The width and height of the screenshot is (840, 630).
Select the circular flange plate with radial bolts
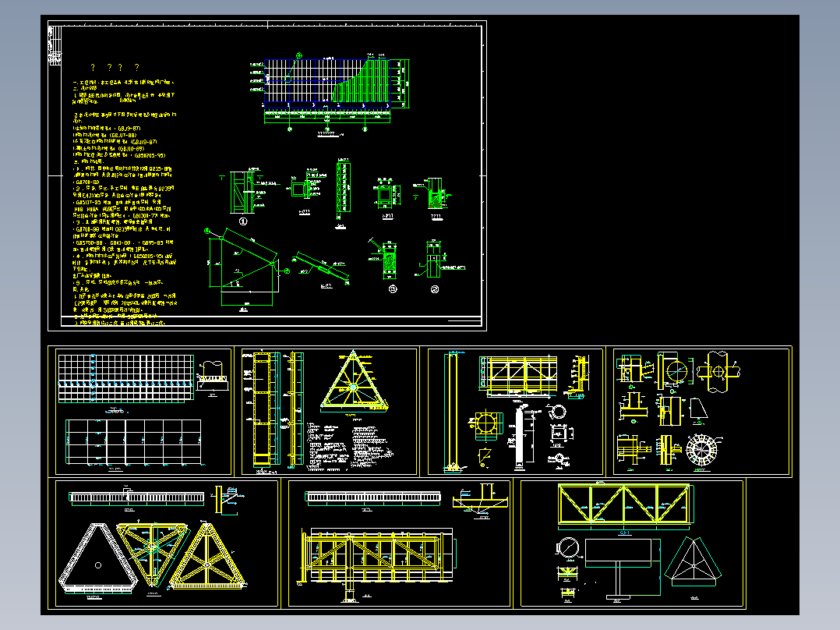pyautogui.click(x=701, y=448)
